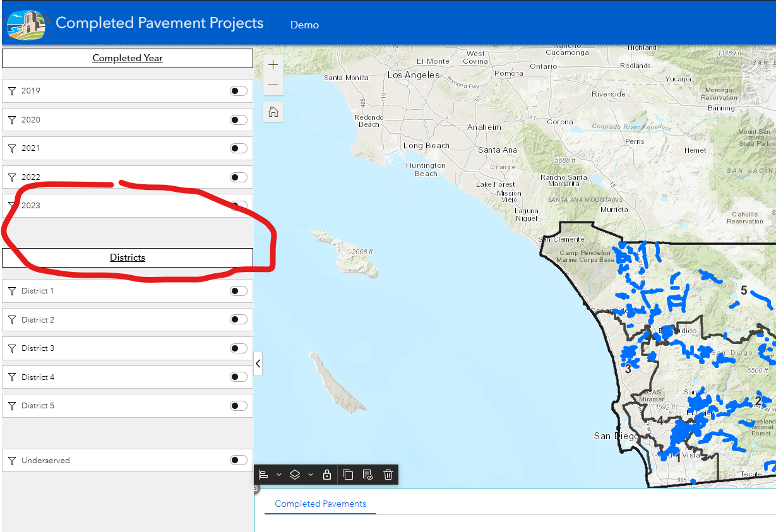Click the Layer order icon in the toolbar
Screen dimensions: 776x532
(295, 475)
